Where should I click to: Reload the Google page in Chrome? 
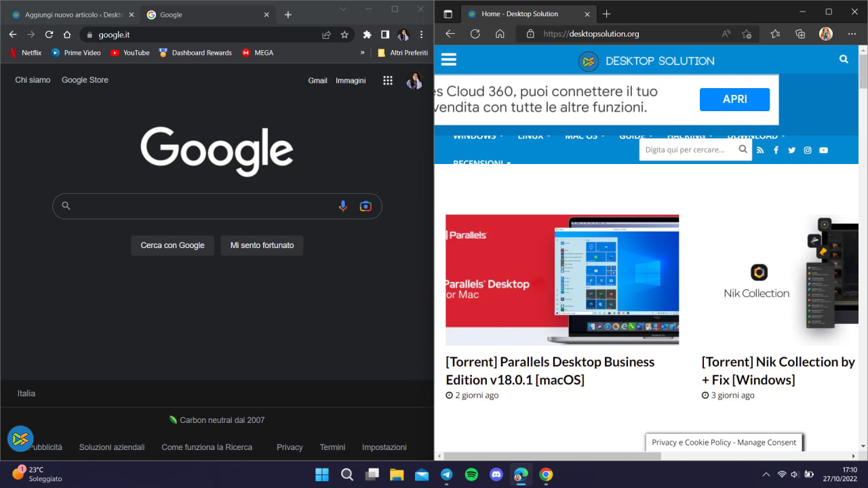coord(49,35)
